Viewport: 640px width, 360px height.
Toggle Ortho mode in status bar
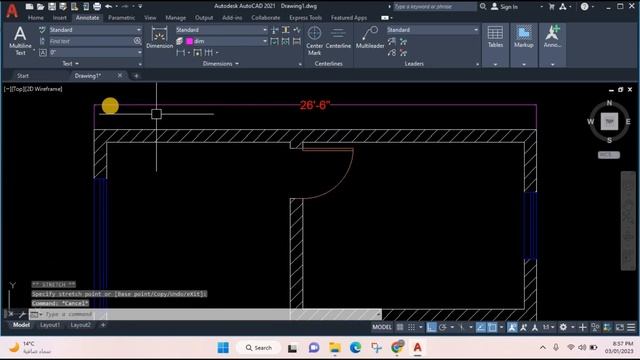431,327
